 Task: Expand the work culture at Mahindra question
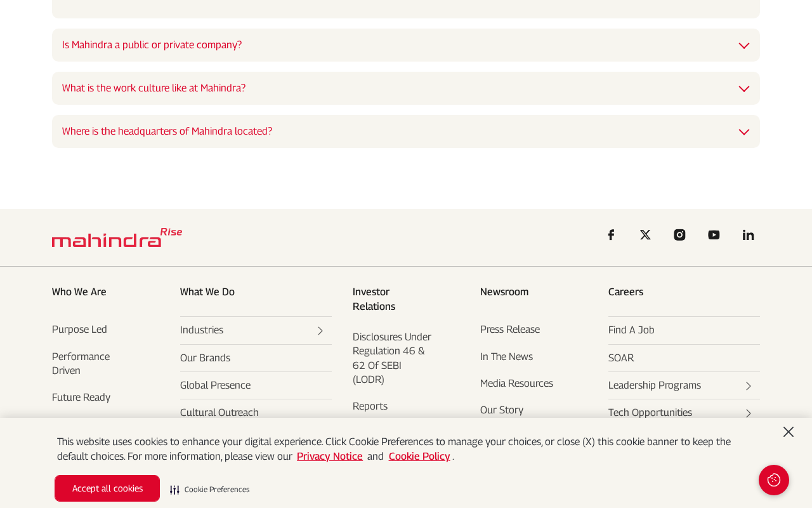pyautogui.click(x=406, y=88)
